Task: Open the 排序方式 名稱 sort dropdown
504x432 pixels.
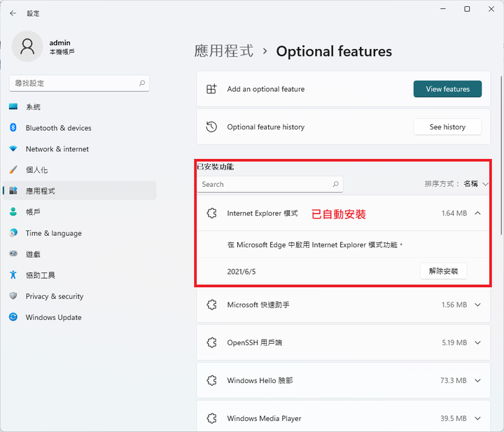Action: tap(456, 184)
